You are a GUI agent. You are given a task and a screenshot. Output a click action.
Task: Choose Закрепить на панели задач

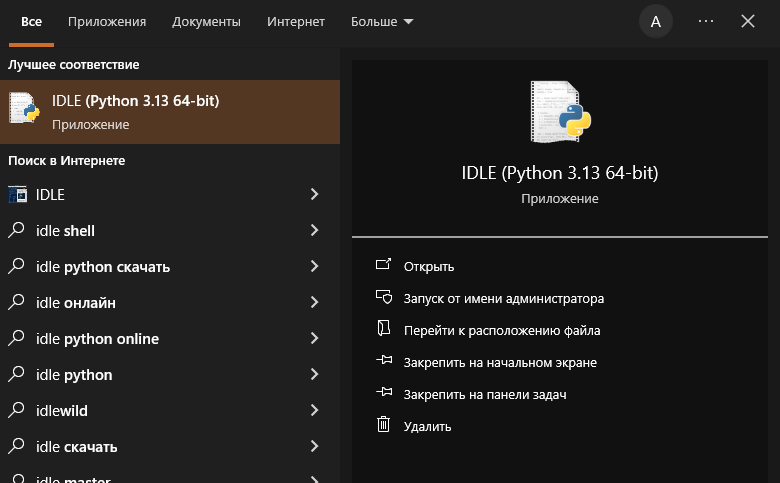pos(485,394)
